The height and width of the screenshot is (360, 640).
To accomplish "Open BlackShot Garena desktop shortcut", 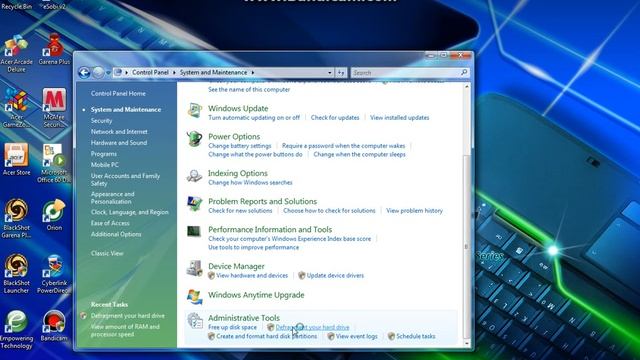I will 16,218.
